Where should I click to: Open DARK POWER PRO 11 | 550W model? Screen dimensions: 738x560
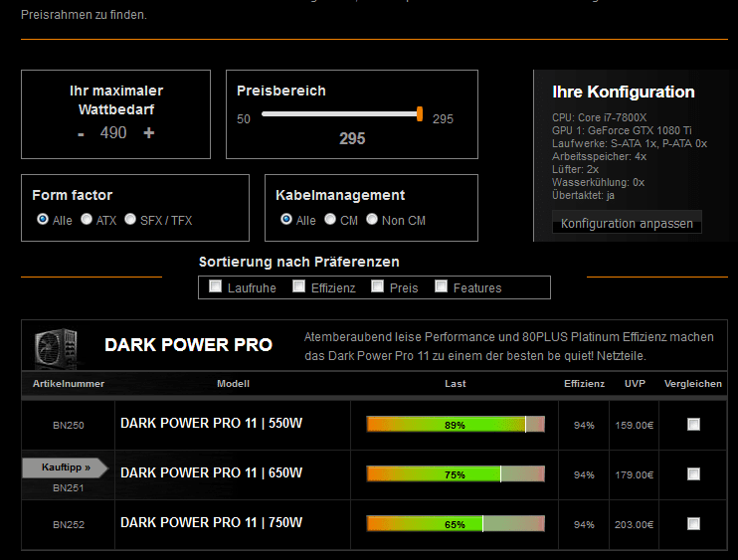click(211, 423)
